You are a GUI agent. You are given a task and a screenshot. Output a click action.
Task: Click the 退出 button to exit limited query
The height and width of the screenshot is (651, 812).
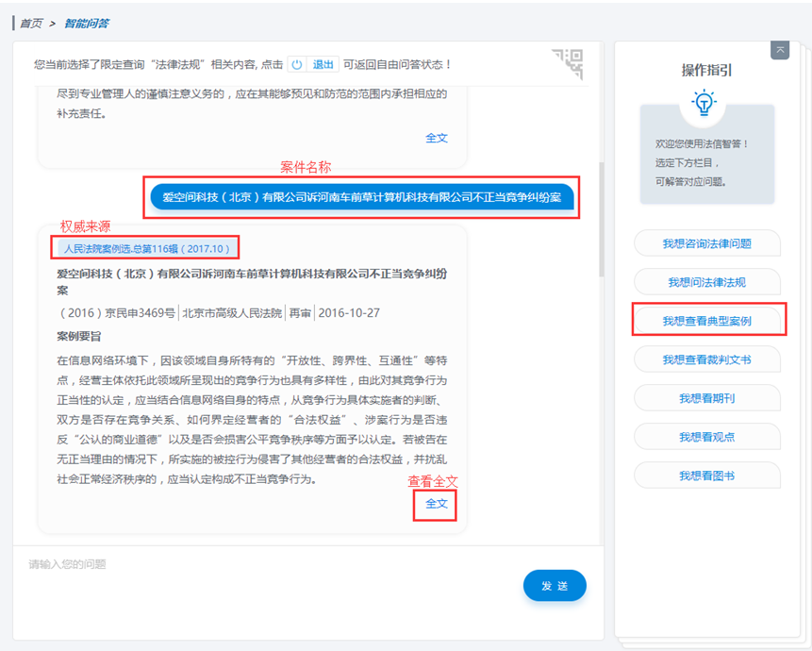(x=313, y=64)
